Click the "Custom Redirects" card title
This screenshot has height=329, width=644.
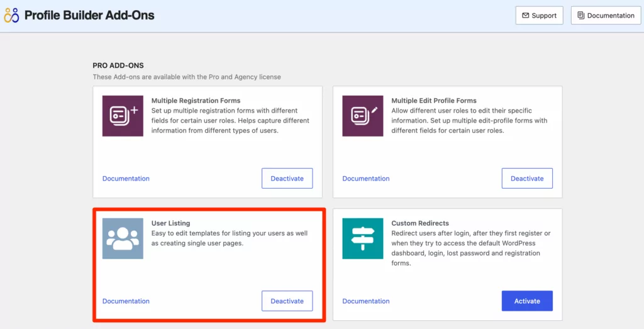coord(419,223)
